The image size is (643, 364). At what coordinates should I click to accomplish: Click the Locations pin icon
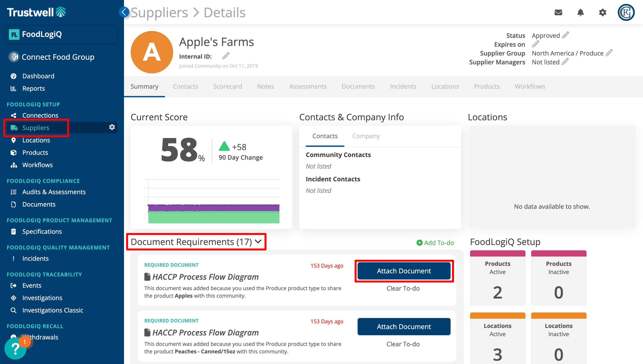[x=14, y=140]
